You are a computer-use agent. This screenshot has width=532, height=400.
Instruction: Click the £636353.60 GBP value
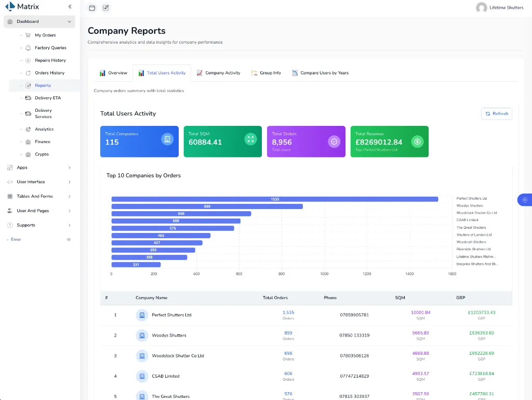(x=482, y=333)
